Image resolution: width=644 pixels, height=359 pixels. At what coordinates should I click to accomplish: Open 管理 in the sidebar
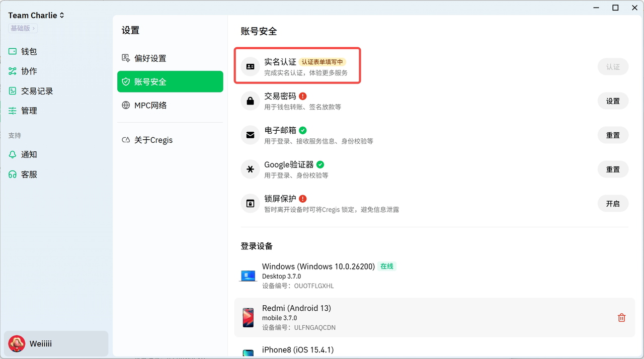click(x=29, y=111)
